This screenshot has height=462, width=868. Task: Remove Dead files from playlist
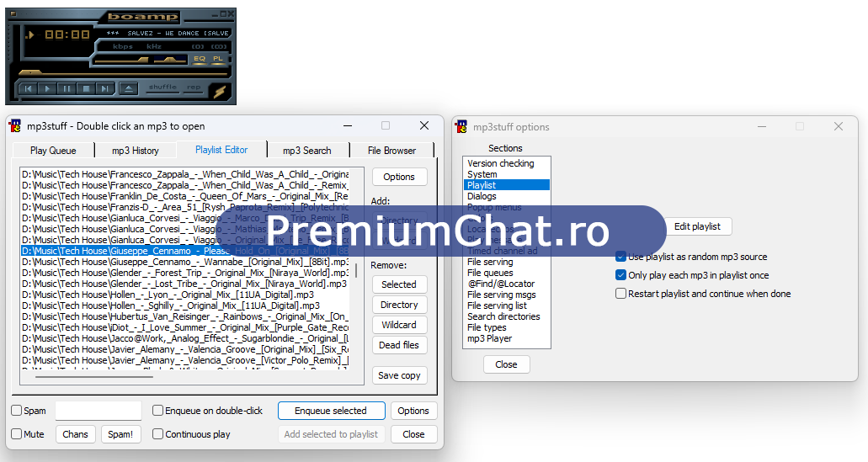(x=399, y=345)
